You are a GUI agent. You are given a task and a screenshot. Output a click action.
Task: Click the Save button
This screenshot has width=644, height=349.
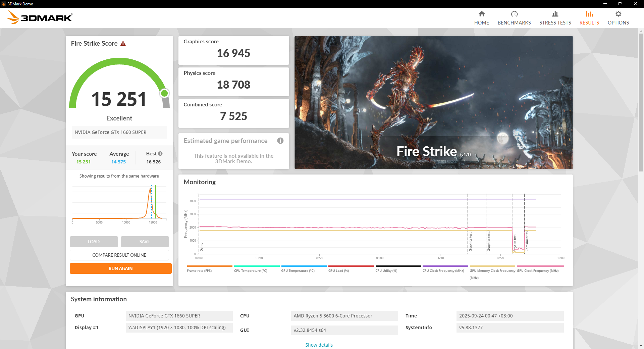click(x=145, y=242)
